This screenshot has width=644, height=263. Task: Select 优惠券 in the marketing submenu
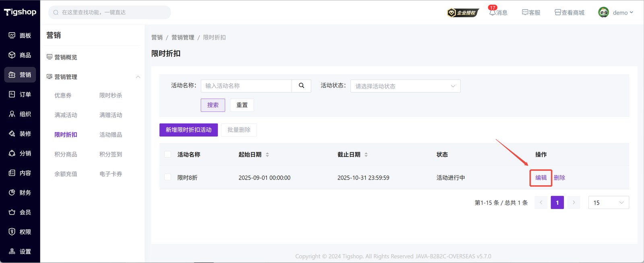[x=63, y=95]
